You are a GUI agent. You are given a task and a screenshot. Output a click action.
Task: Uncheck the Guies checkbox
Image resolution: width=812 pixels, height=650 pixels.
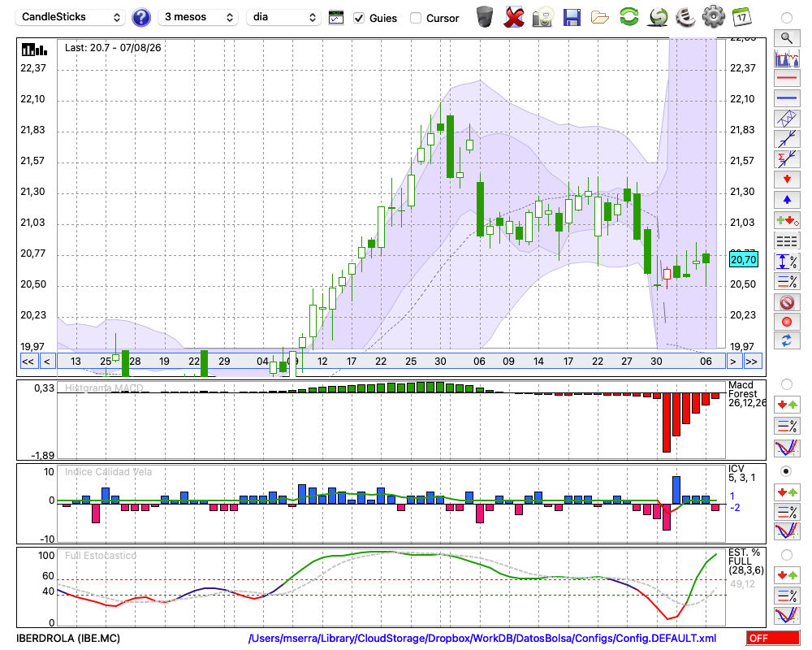click(x=358, y=18)
